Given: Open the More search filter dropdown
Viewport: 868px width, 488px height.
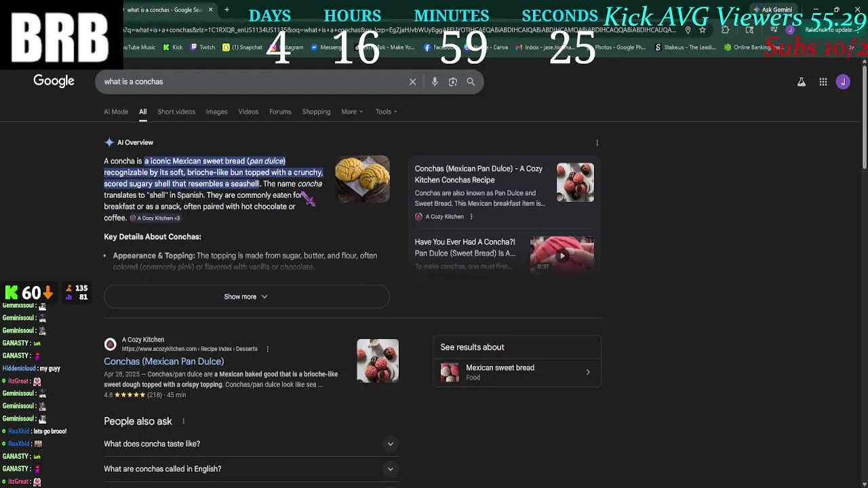Looking at the screenshot, I should click(x=352, y=112).
